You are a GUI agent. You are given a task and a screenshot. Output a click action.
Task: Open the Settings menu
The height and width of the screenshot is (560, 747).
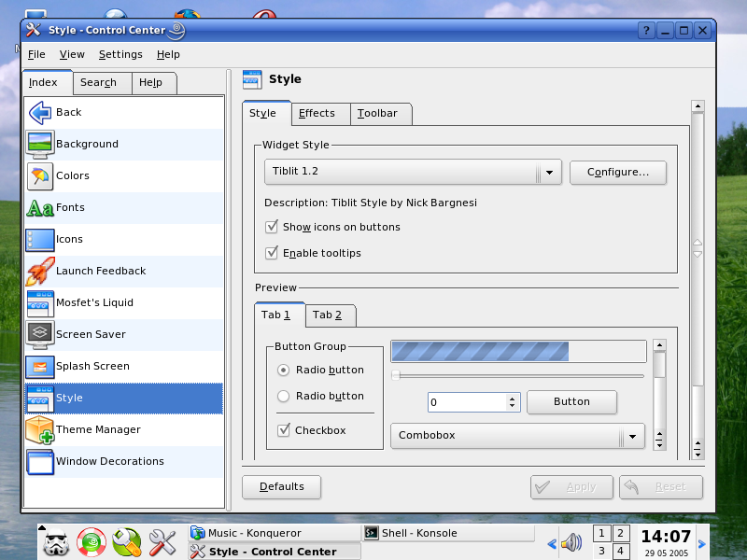pyautogui.click(x=120, y=55)
